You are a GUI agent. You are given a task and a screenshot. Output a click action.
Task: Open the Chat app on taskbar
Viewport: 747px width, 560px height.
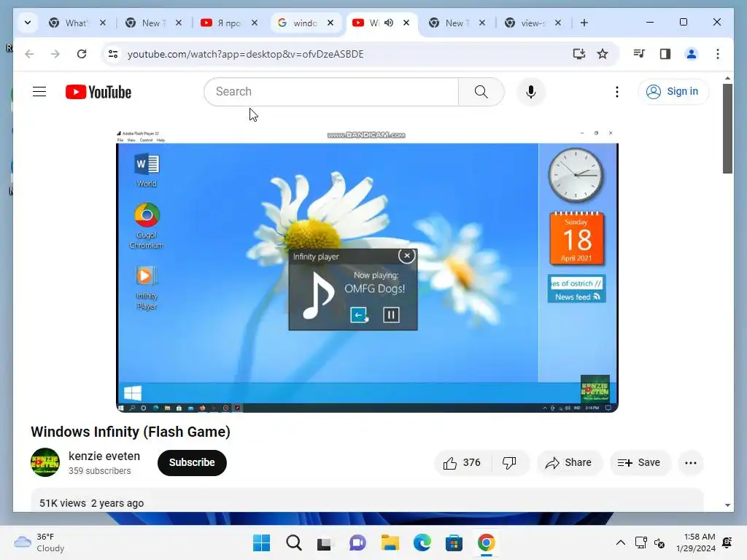pos(357,542)
